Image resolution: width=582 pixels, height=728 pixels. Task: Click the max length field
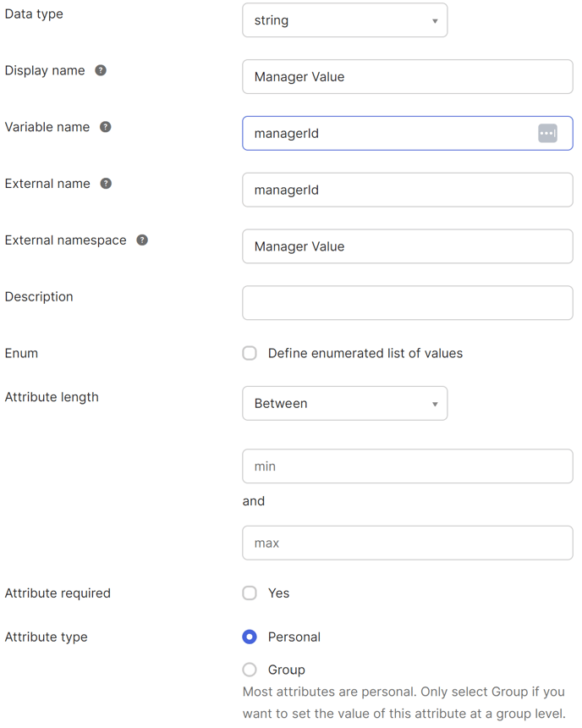[x=408, y=543]
